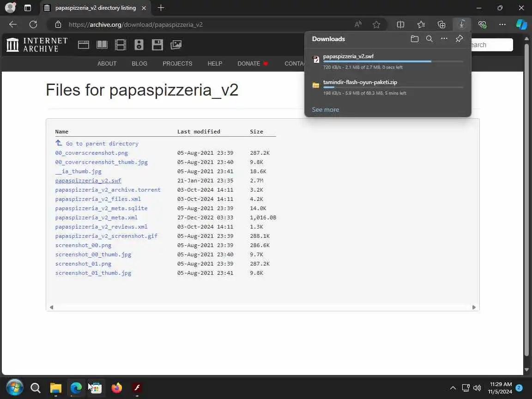Open the DONATE menu item
This screenshot has height=399, width=532.
[253, 63]
